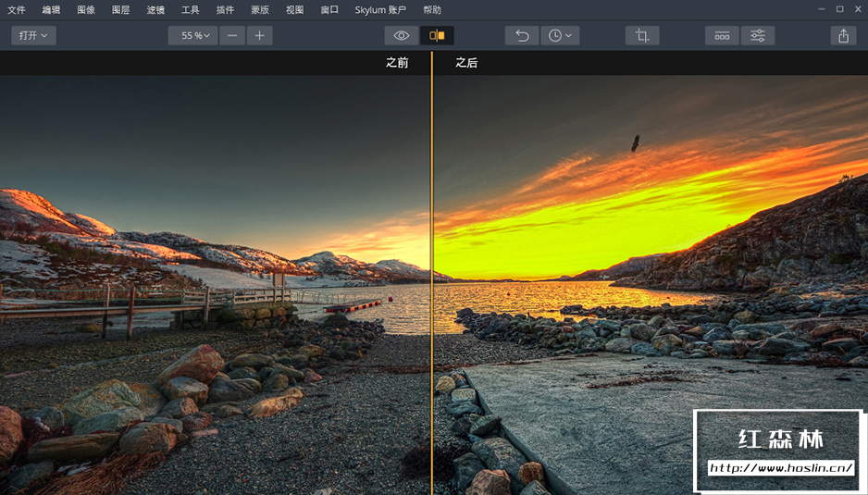
Task: Close the application window
Action: tap(858, 9)
